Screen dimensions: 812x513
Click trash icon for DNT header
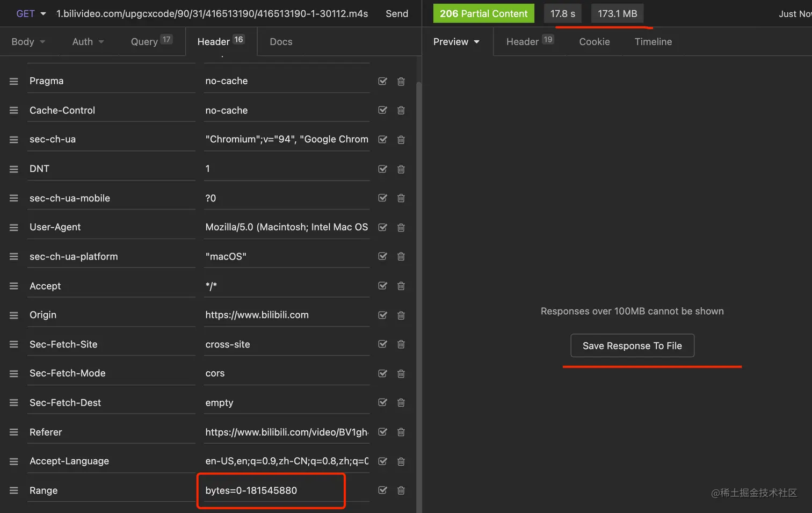(401, 169)
